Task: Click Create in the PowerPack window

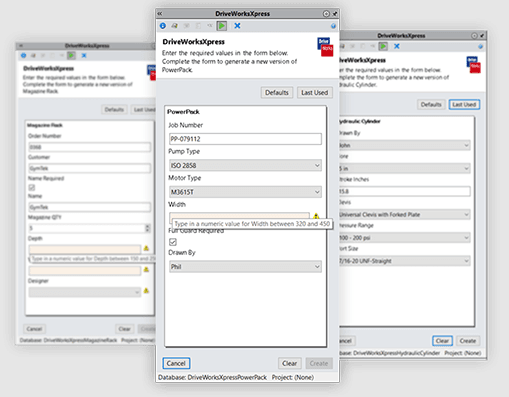Action: 319,363
